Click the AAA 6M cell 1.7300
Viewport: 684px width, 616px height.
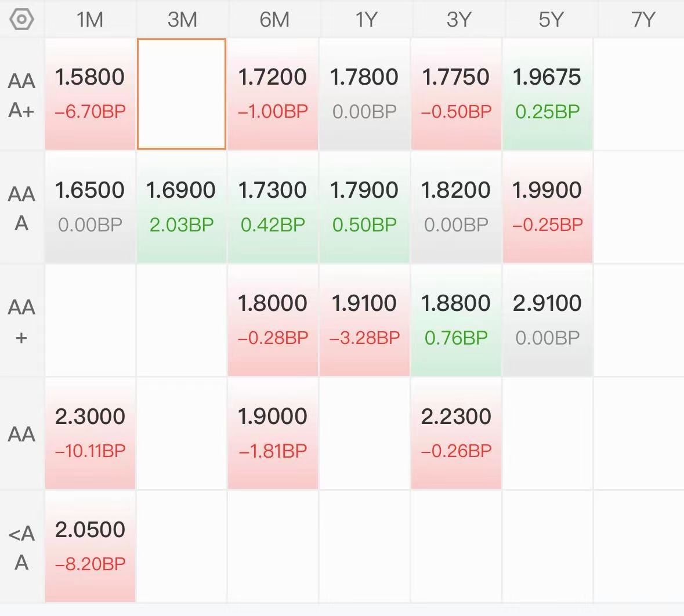273,207
